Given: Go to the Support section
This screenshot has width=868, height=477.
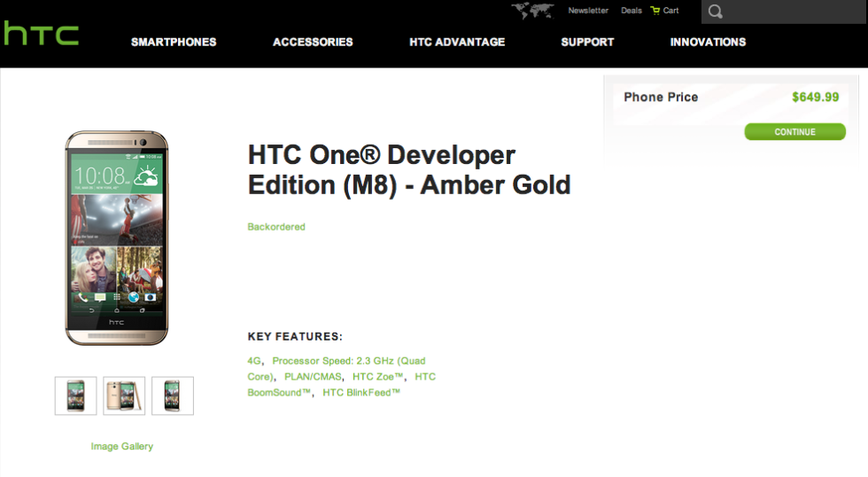Looking at the screenshot, I should click(x=587, y=42).
